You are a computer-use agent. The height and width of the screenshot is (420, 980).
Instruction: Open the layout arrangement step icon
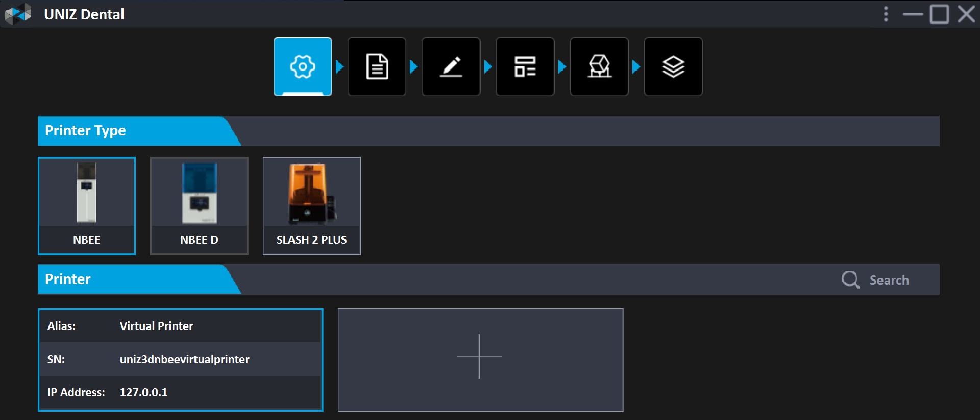[x=525, y=66]
